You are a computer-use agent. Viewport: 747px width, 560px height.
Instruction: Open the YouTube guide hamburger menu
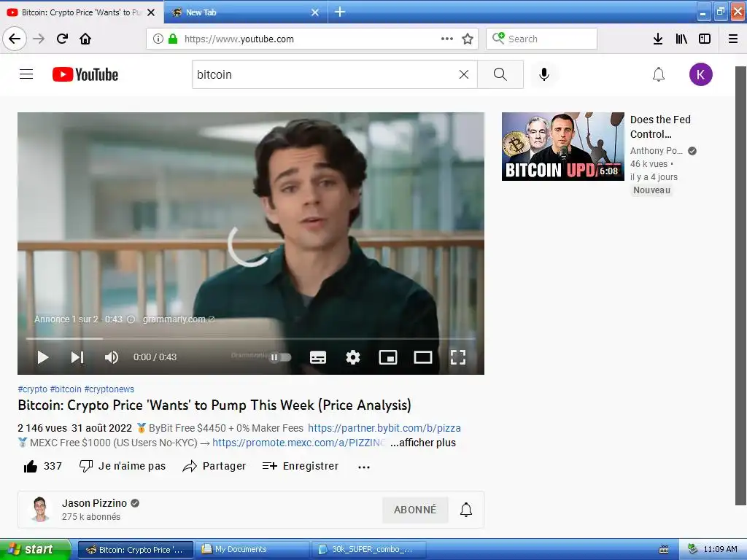pyautogui.click(x=26, y=74)
